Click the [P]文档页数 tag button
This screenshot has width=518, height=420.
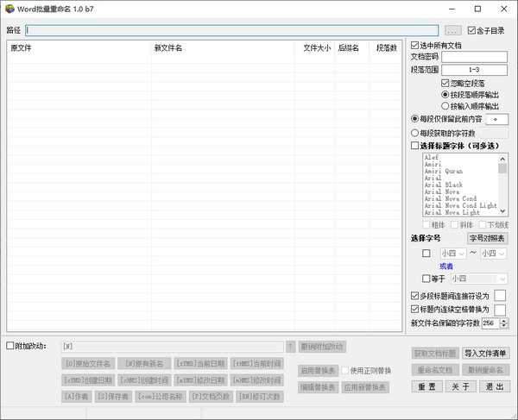pos(211,396)
